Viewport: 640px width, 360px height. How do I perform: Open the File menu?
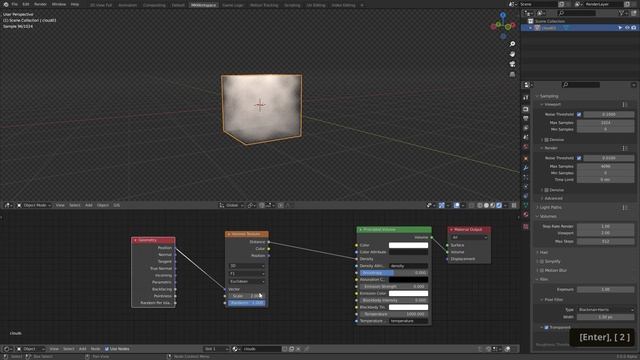15,4
